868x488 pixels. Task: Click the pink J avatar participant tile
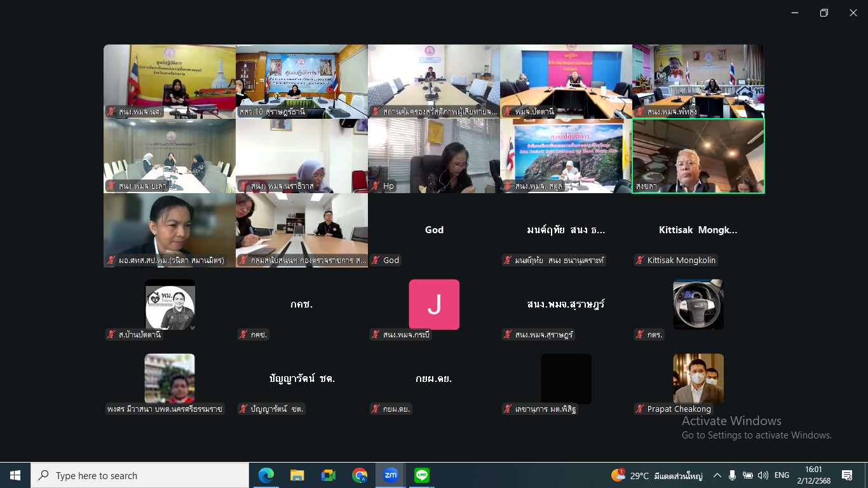point(434,304)
